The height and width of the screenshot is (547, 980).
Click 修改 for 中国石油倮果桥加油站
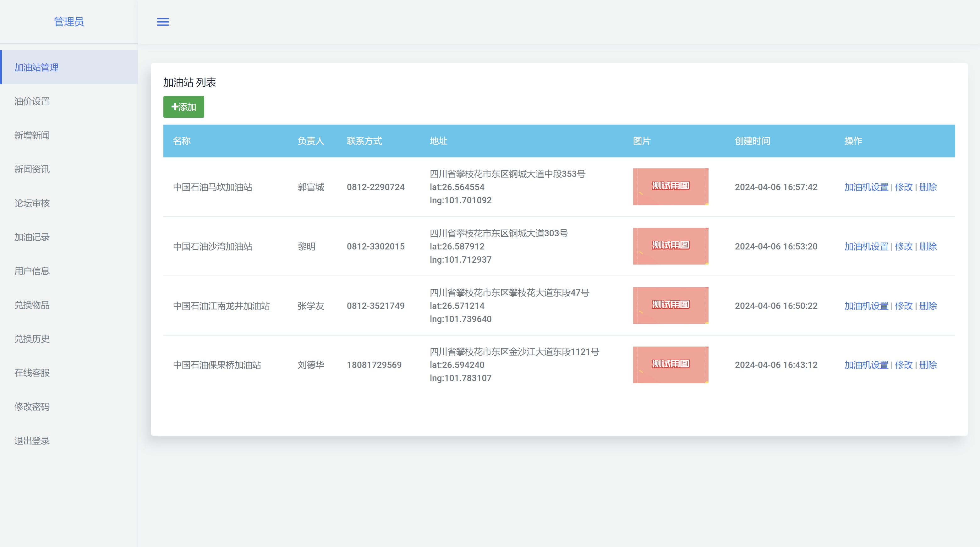click(904, 365)
